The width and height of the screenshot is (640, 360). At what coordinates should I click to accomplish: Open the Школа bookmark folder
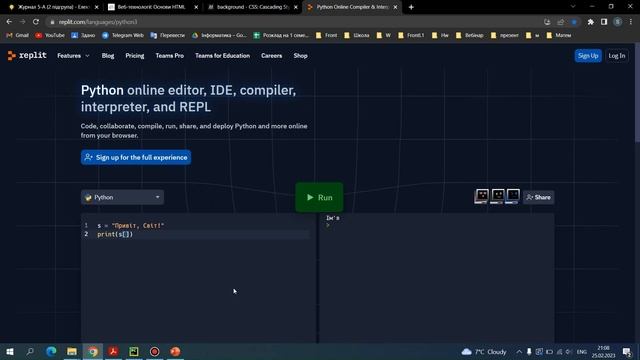pyautogui.click(x=357, y=36)
